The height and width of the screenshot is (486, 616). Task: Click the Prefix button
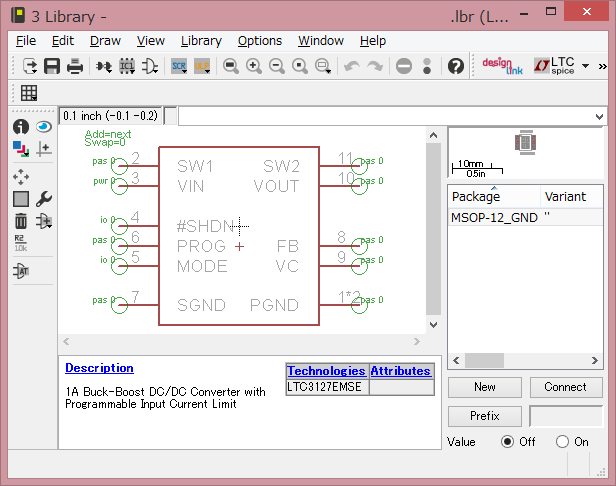pos(485,416)
